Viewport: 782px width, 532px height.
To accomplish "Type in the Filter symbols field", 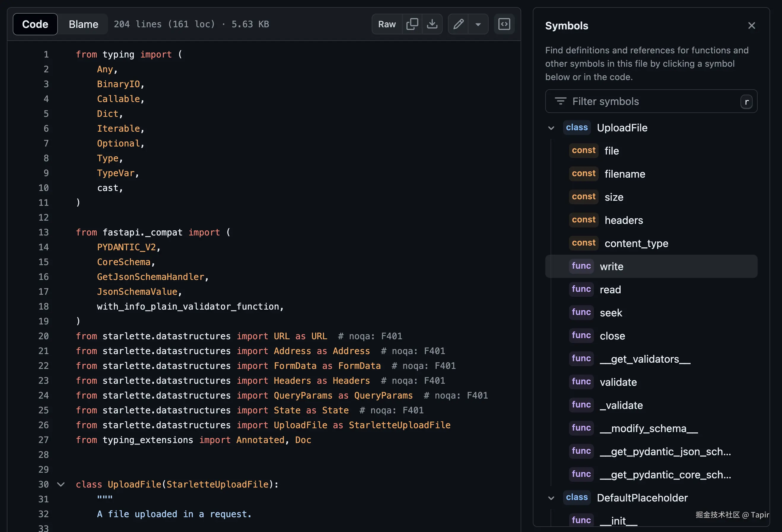I will point(649,101).
